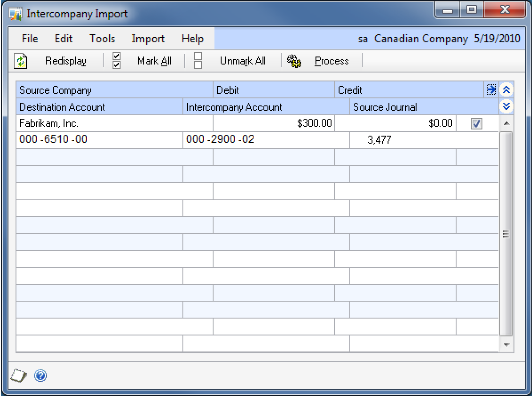Image resolution: width=532 pixels, height=397 pixels.
Task: Expand rows with the double down chevron
Action: (506, 106)
